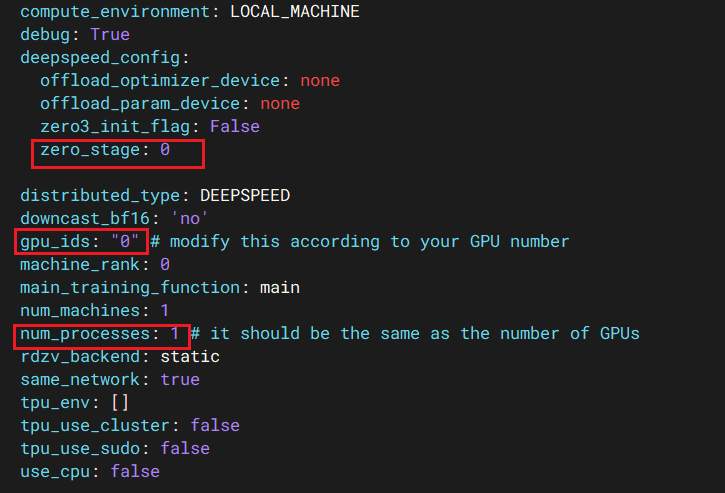Click the machine_rank value 0

coord(165,265)
